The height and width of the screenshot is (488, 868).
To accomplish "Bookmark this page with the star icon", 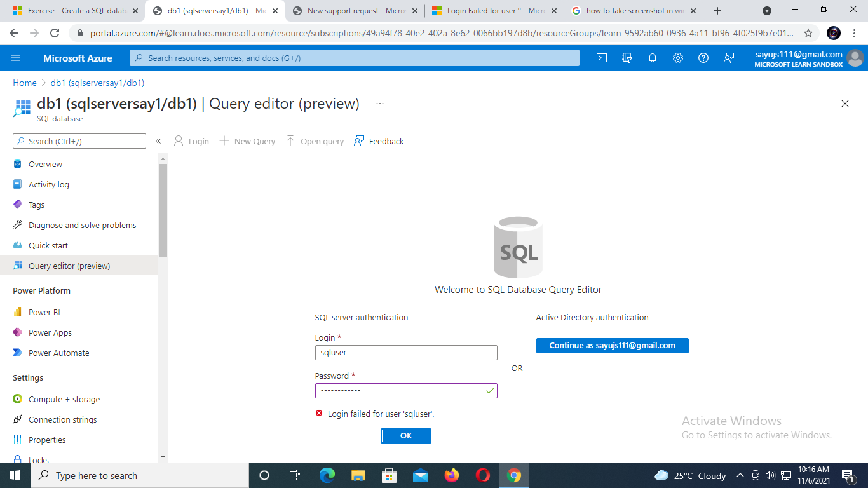I will click(x=808, y=33).
